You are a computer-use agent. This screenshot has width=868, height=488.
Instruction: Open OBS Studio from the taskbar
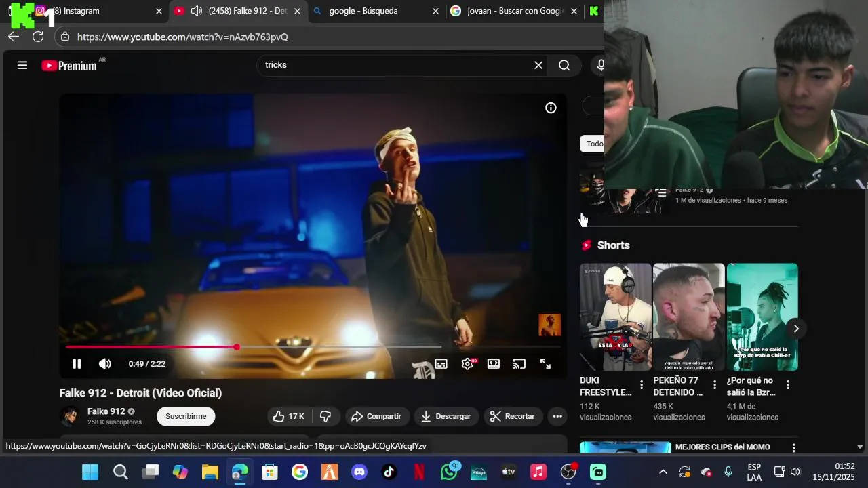[568, 472]
